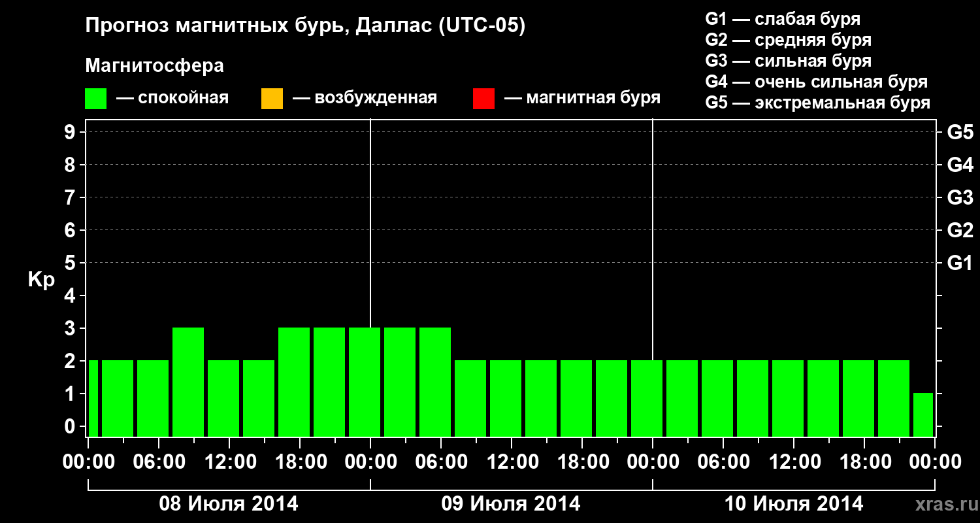Click the '— спокойная' legend label

pyautogui.click(x=172, y=98)
